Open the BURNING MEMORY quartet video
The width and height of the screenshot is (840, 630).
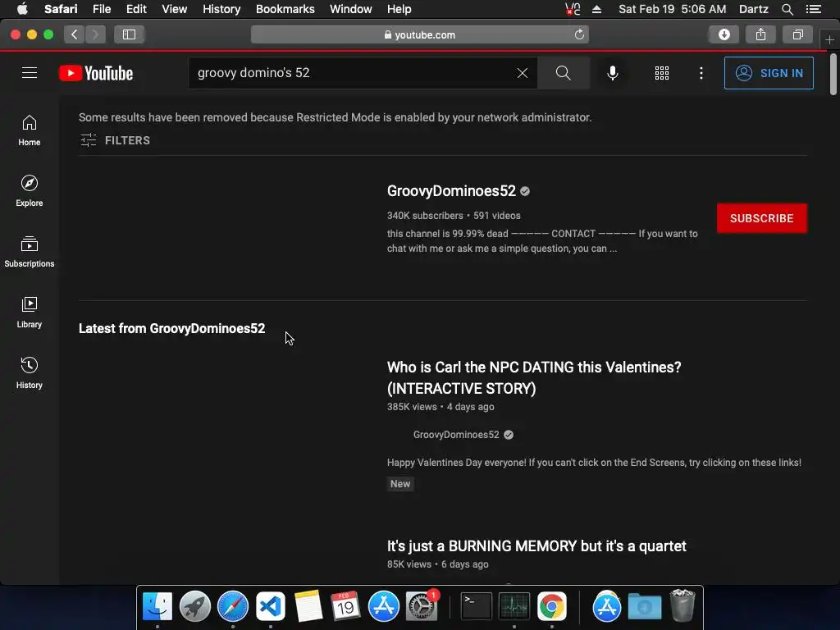pos(536,546)
